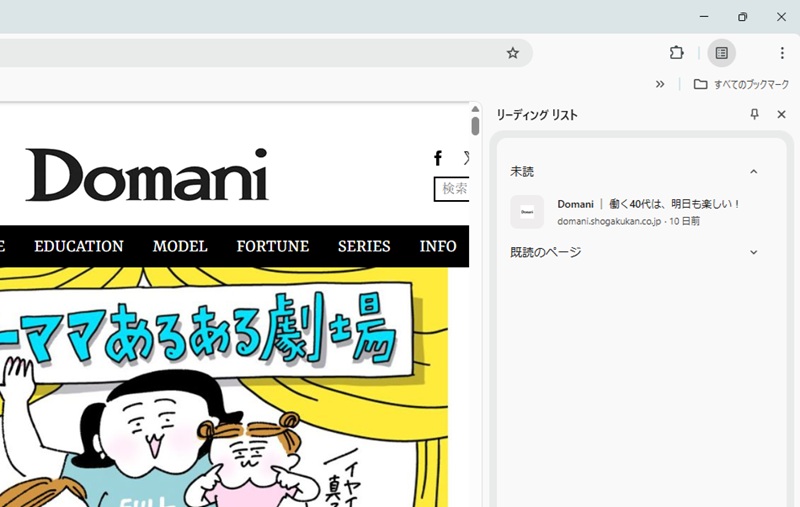Image resolution: width=800 pixels, height=507 pixels.
Task: Open the Extensions puzzle-piece menu
Action: (x=677, y=53)
